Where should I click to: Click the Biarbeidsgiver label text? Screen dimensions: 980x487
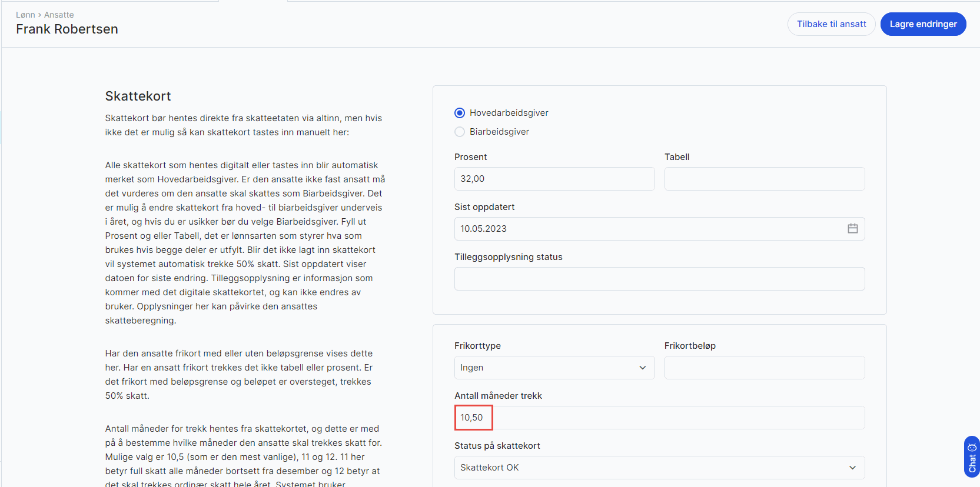tap(499, 132)
